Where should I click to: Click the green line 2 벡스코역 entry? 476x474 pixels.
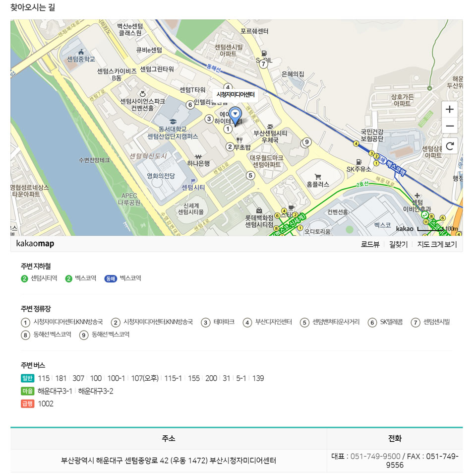click(x=81, y=278)
